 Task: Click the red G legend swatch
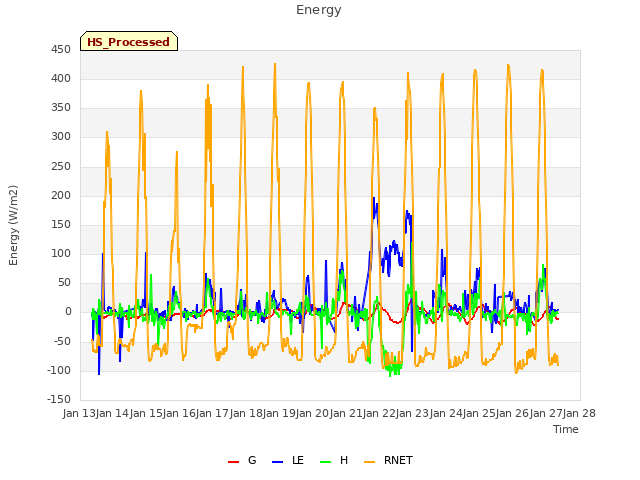(x=233, y=462)
